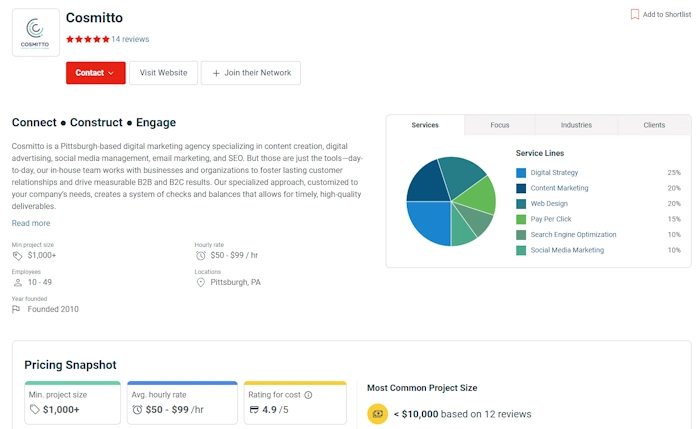Click the price tag icon beside $1,000+ under Min project size

pos(17,256)
